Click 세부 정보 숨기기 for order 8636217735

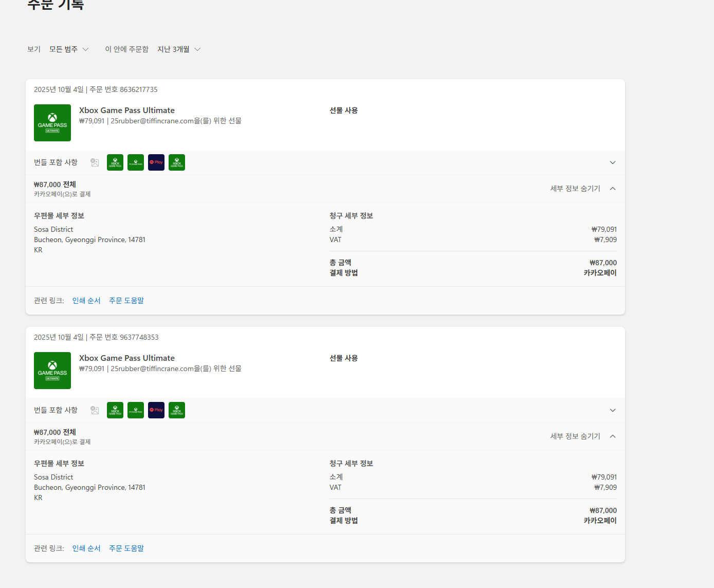tap(575, 189)
